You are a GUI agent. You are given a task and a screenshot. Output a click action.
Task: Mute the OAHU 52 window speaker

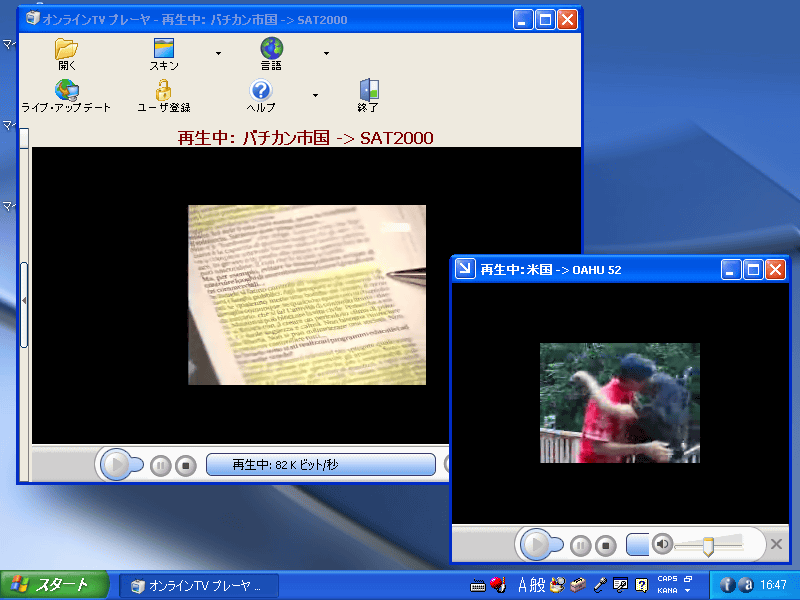[x=662, y=544]
